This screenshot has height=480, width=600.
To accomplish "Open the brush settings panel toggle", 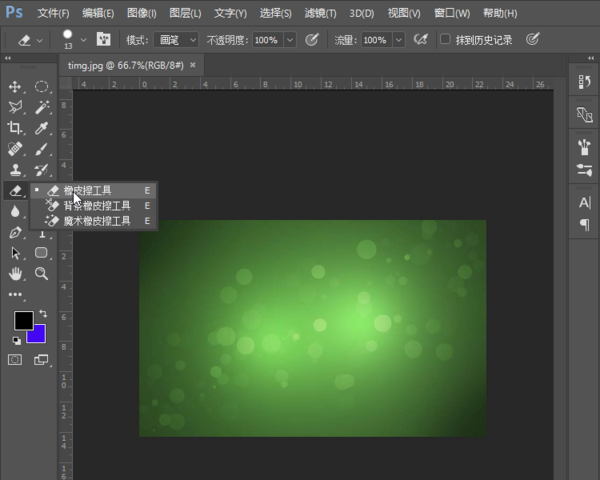I will [104, 39].
